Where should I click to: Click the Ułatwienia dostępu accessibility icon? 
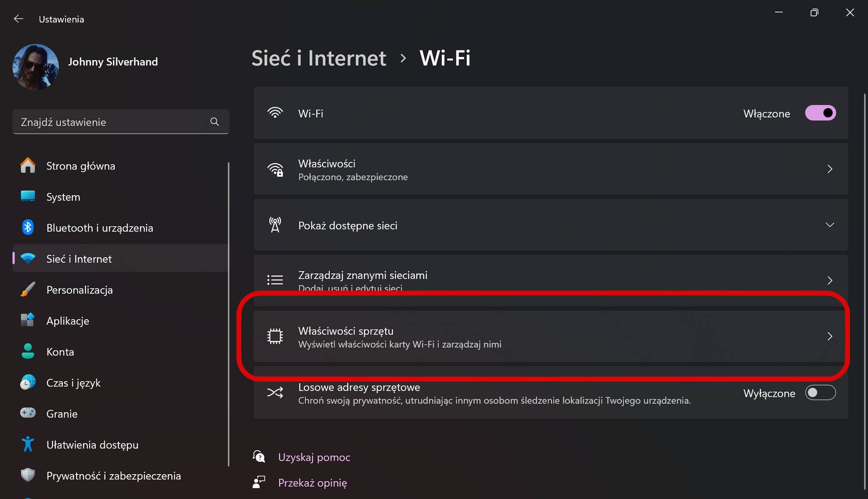[28, 444]
